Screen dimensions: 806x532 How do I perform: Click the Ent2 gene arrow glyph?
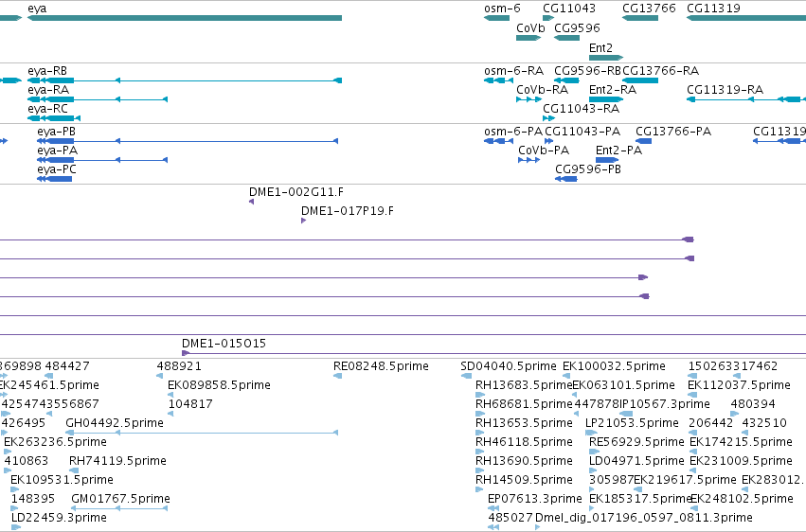pos(606,58)
